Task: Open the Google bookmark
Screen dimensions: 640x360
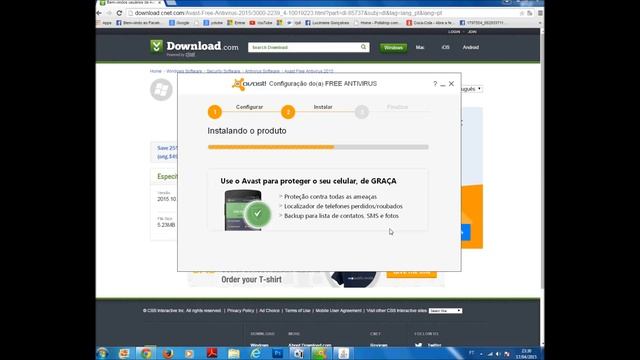Action: point(180,23)
